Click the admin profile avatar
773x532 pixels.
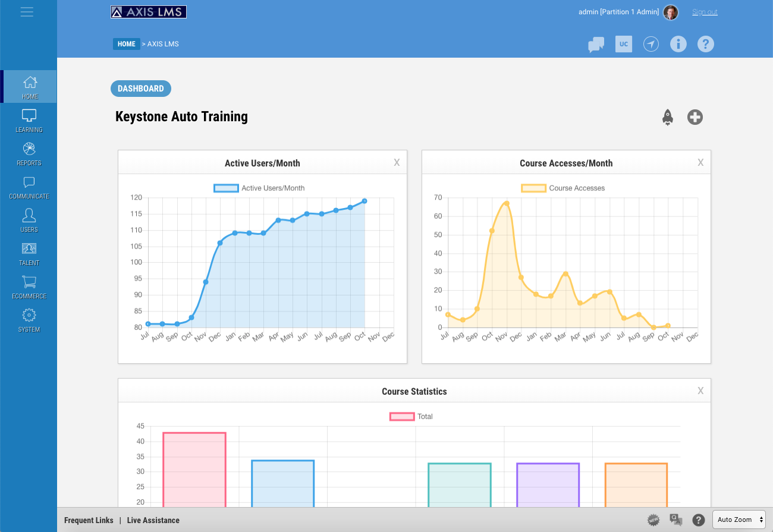click(671, 12)
